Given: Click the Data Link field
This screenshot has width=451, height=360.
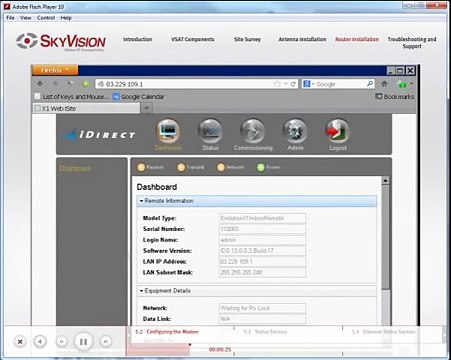Looking at the screenshot, I should (262, 319).
